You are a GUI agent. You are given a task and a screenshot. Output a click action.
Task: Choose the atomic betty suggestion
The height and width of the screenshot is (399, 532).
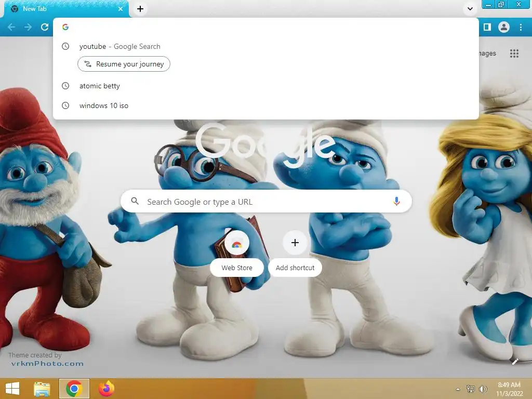(265, 86)
